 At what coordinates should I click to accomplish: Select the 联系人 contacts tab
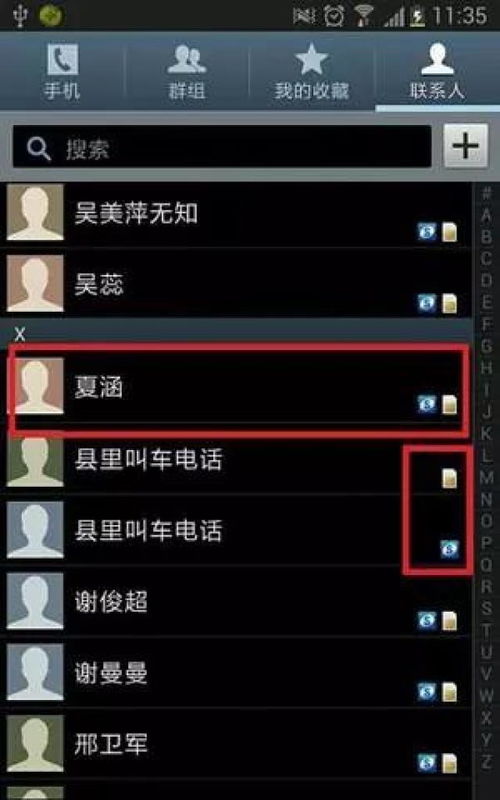(x=437, y=71)
